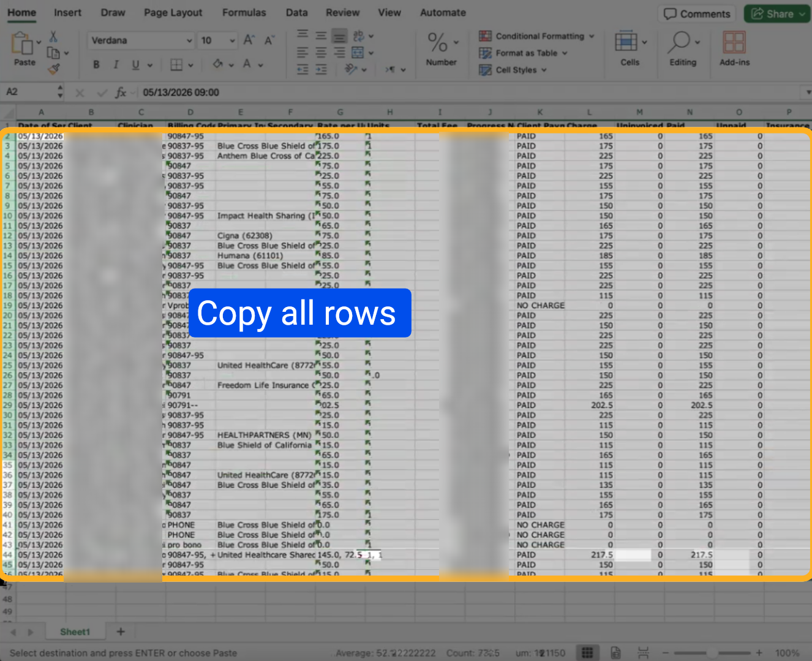Viewport: 812px width, 661px height.
Task: Decrease indent
Action: tap(303, 70)
